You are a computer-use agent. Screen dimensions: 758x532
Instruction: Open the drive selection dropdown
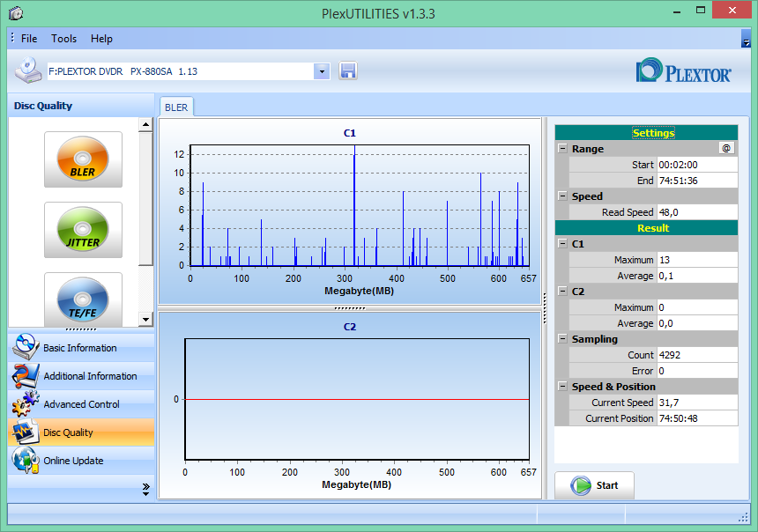322,71
